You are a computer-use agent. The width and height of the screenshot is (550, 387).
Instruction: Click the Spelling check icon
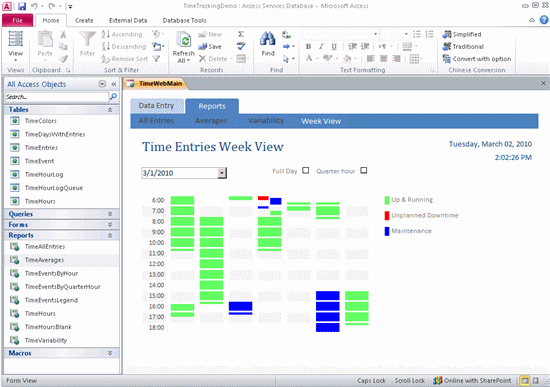[x=241, y=46]
